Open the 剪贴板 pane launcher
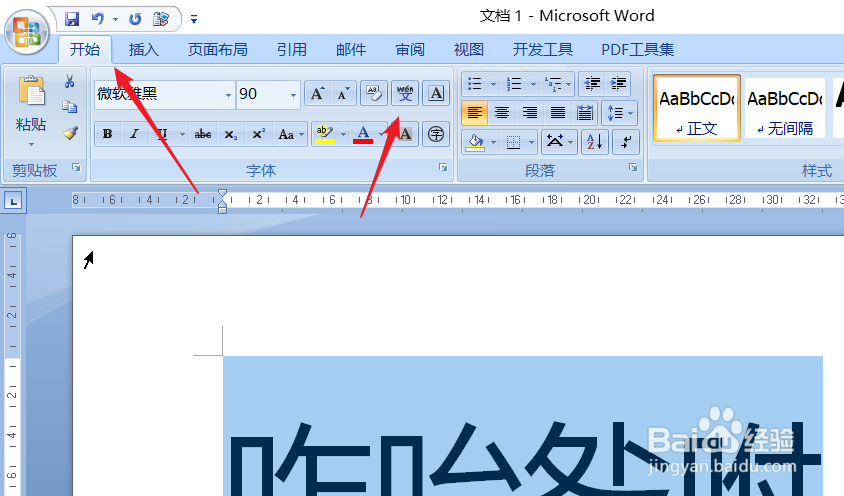844x496 pixels. click(x=76, y=168)
